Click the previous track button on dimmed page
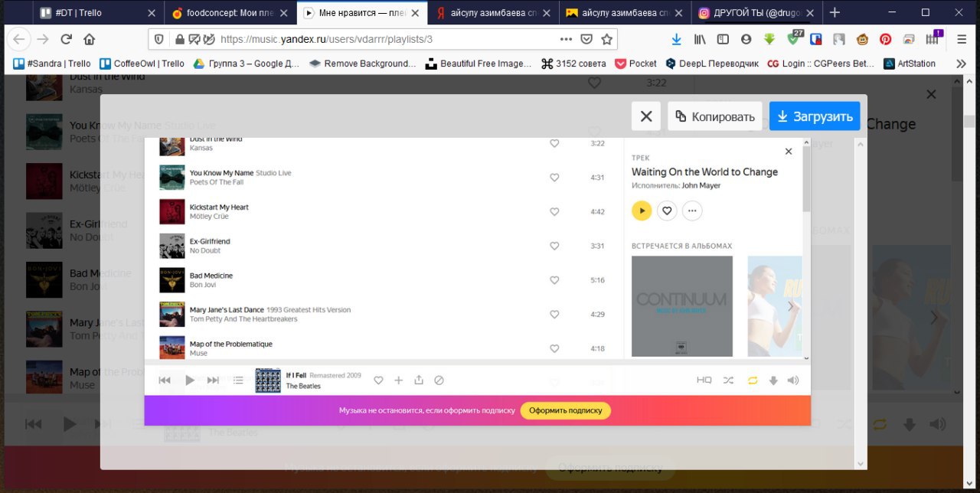 [x=33, y=423]
